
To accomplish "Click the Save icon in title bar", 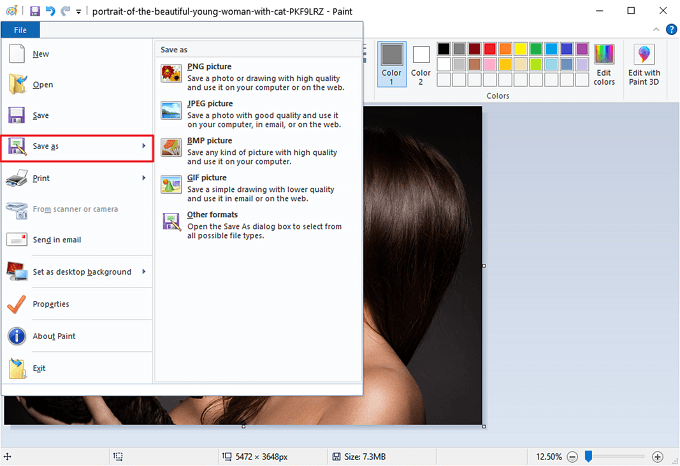I will click(x=35, y=11).
